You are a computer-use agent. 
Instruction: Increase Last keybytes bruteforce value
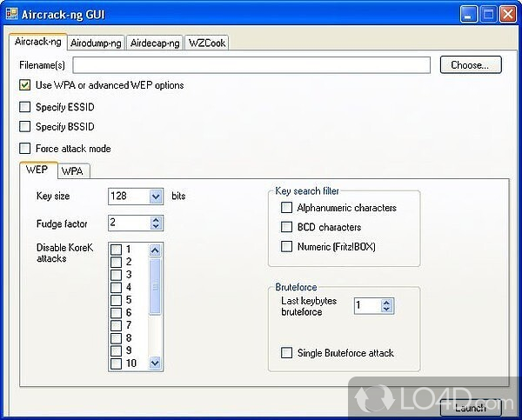(386, 303)
